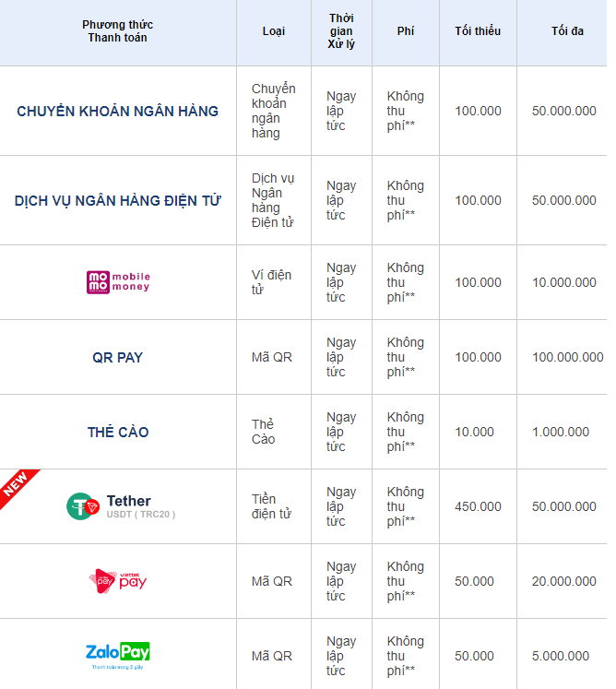This screenshot has width=616, height=689.
Task: Click the Phương thức Thanh toán header
Action: click(x=117, y=30)
